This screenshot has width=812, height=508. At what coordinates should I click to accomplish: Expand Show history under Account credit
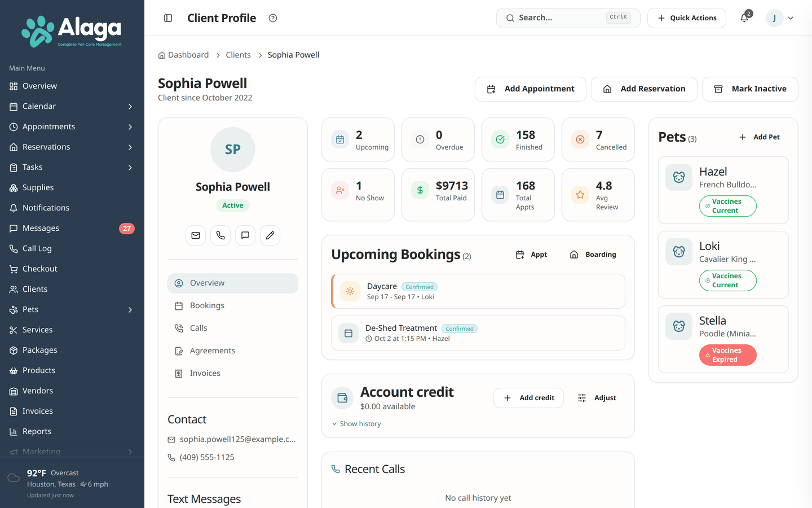point(356,424)
